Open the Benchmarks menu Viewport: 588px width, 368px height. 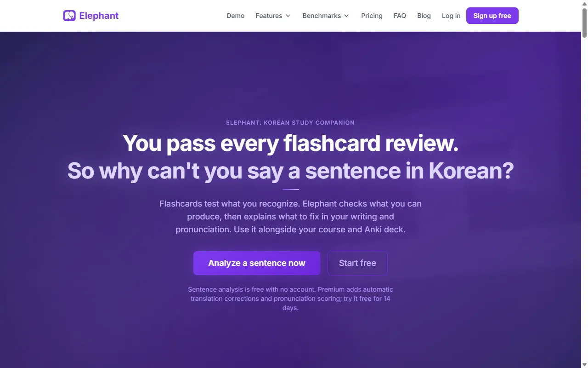[x=326, y=16]
